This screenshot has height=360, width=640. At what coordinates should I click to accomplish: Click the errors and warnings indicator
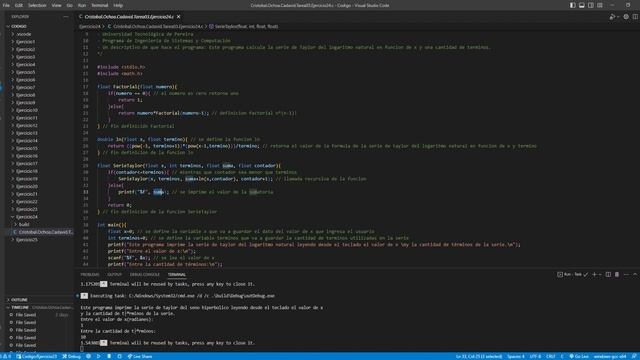6,356
